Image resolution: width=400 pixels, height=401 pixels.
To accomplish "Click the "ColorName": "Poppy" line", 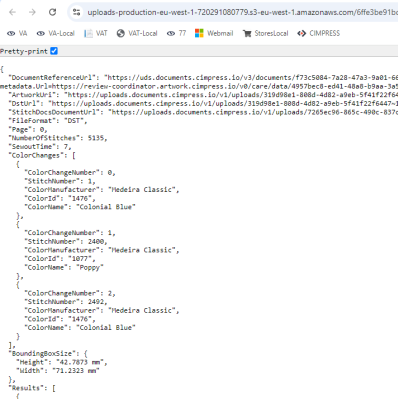I will pyautogui.click(x=64, y=267).
